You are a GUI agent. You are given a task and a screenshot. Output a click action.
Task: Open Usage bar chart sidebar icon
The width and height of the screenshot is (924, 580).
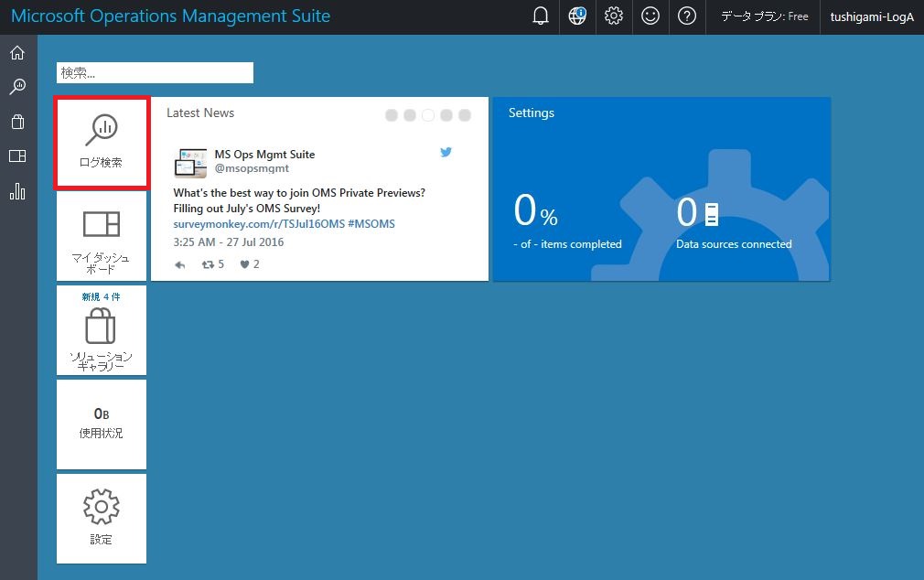[17, 191]
